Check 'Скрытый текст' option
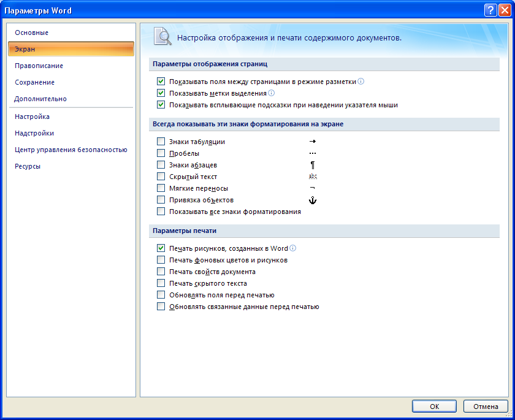The image size is (515, 420). [x=161, y=177]
